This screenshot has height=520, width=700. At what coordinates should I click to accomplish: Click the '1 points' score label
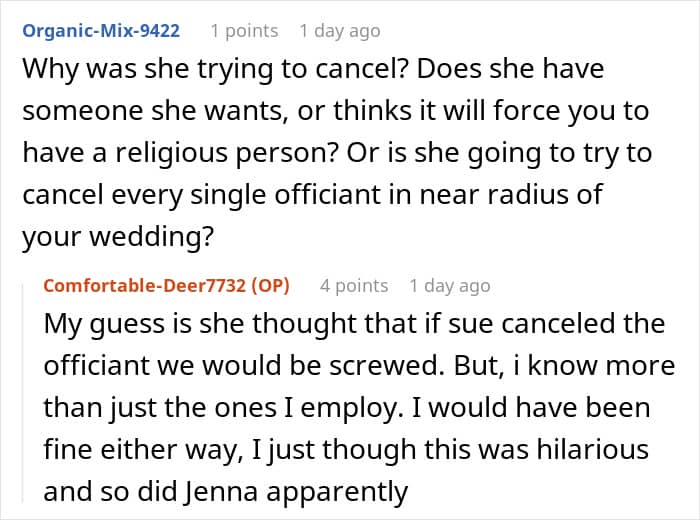point(244,30)
